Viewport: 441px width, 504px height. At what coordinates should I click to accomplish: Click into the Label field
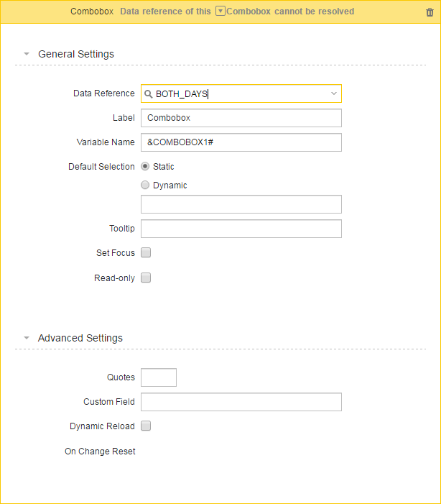[x=241, y=118]
